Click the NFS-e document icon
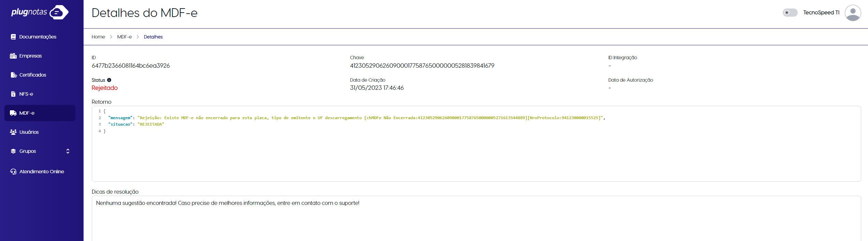Screen dimensions: 868x241 (13, 94)
